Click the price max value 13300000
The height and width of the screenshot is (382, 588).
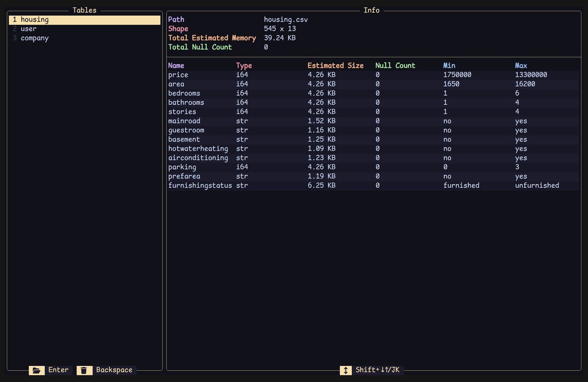click(x=531, y=75)
